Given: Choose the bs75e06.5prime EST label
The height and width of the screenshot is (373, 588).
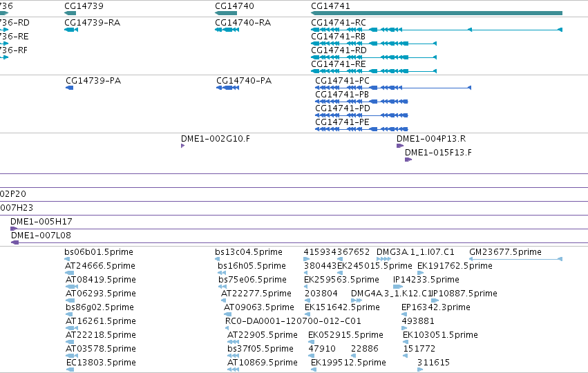Looking at the screenshot, I should pos(252,280).
